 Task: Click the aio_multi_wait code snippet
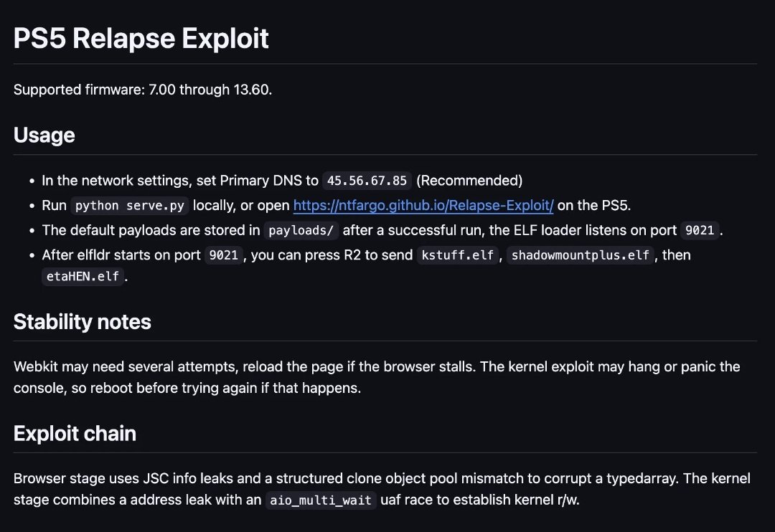click(321, 500)
